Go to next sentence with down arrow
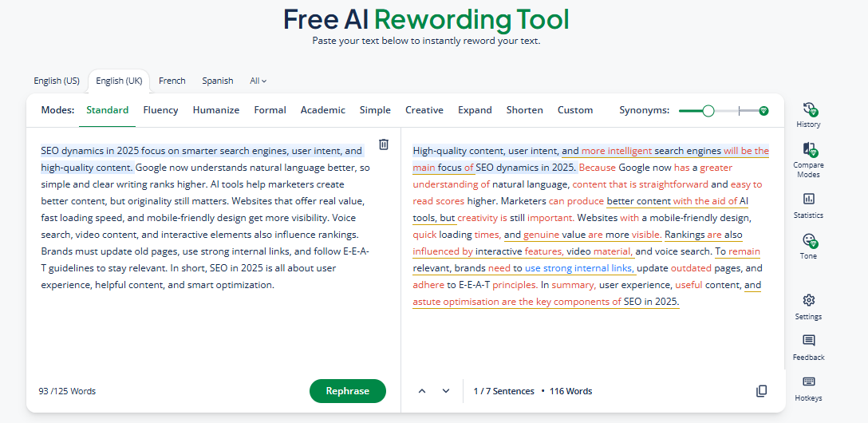868x423 pixels. 446,391
